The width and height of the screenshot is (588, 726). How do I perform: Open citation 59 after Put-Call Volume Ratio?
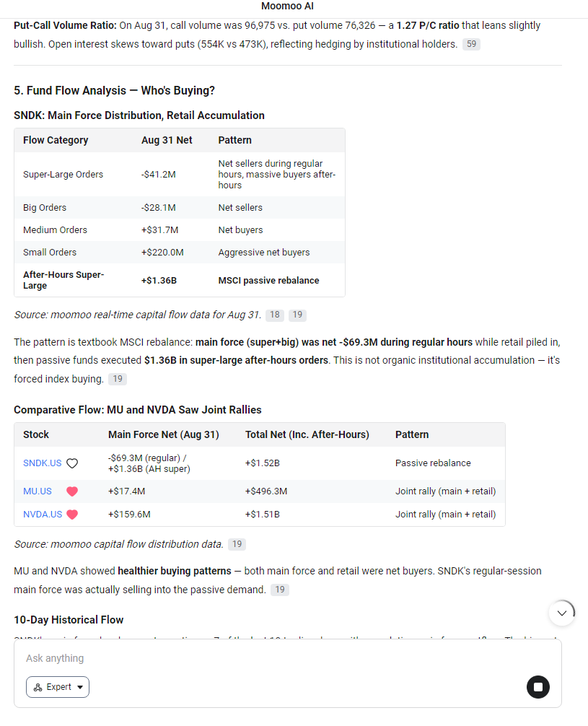pos(471,44)
